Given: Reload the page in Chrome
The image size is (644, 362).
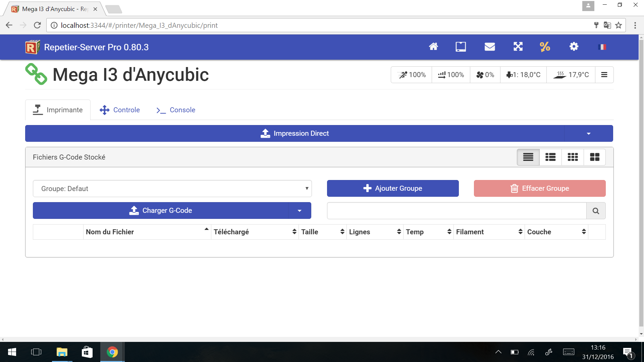Looking at the screenshot, I should click(37, 25).
